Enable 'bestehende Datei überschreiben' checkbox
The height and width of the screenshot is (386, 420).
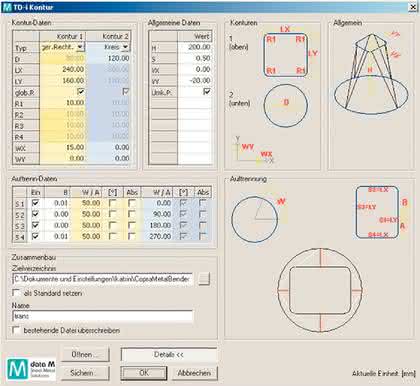pyautogui.click(x=16, y=330)
